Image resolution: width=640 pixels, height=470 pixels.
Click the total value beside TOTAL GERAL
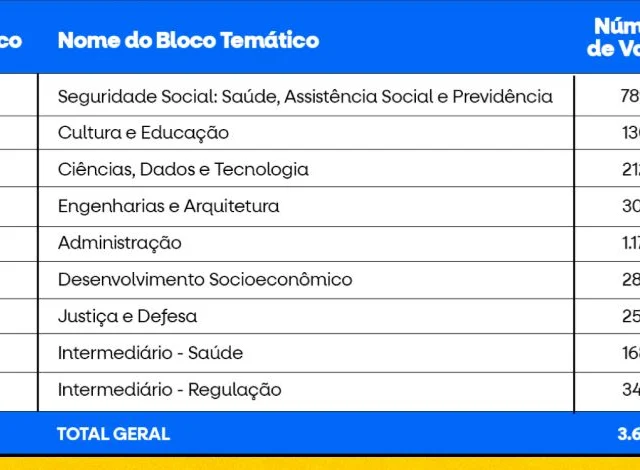click(x=628, y=434)
